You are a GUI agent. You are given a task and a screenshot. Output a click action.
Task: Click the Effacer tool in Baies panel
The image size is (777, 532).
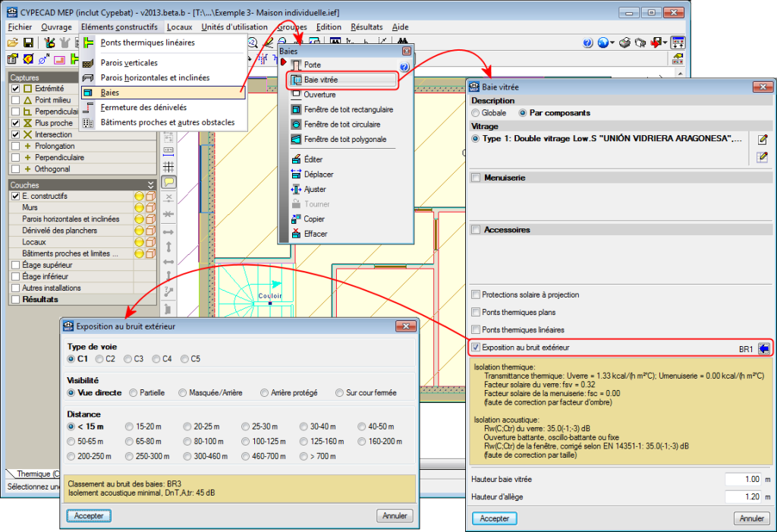pos(316,235)
